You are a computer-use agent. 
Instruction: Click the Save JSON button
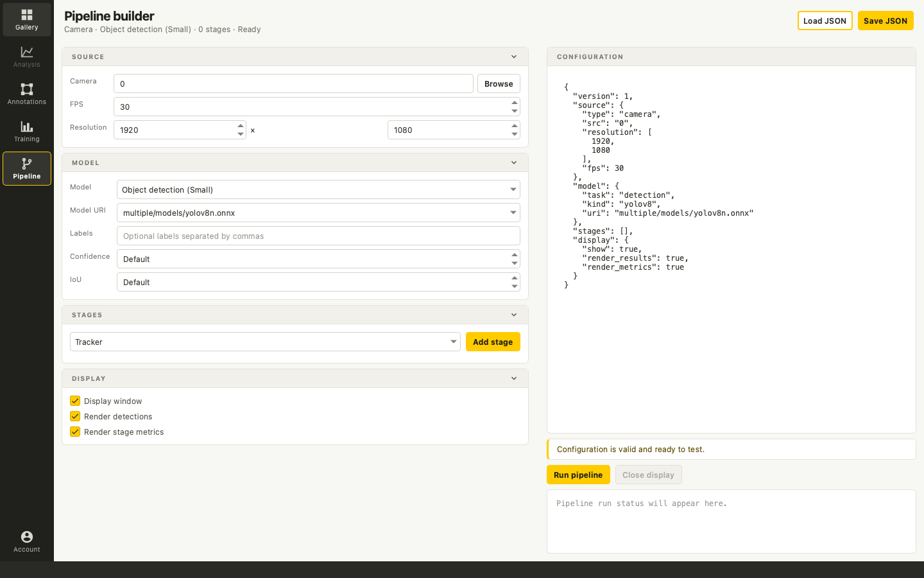[x=886, y=21]
